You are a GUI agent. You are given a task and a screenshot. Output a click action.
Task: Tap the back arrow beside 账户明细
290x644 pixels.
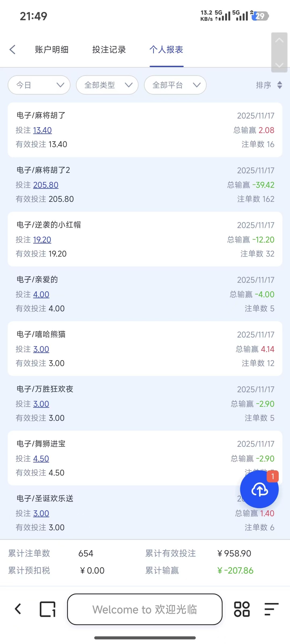[12, 50]
